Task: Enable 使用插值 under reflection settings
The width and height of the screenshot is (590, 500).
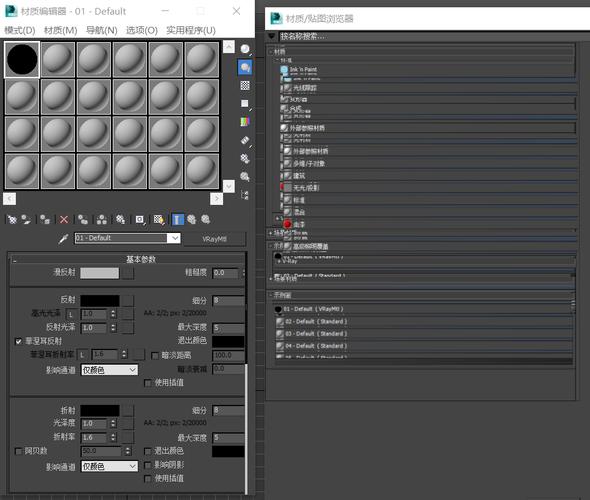Action: coord(148,383)
